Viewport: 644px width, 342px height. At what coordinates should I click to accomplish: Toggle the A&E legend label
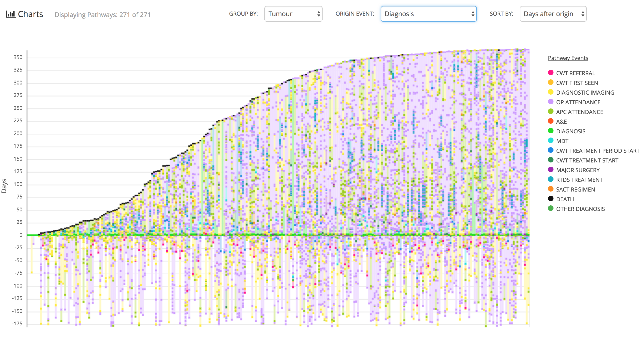[x=561, y=122]
